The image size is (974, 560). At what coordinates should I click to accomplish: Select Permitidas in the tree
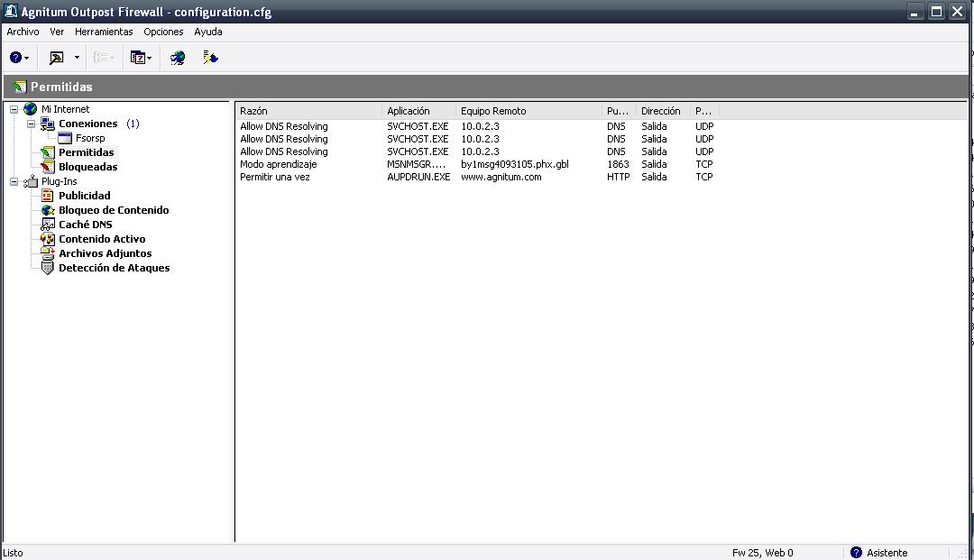tap(87, 152)
